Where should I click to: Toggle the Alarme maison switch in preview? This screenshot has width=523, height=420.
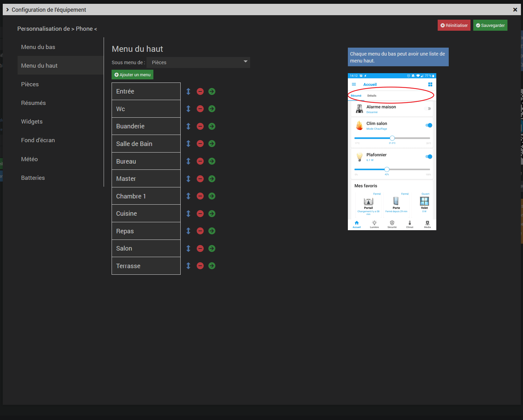click(428, 109)
